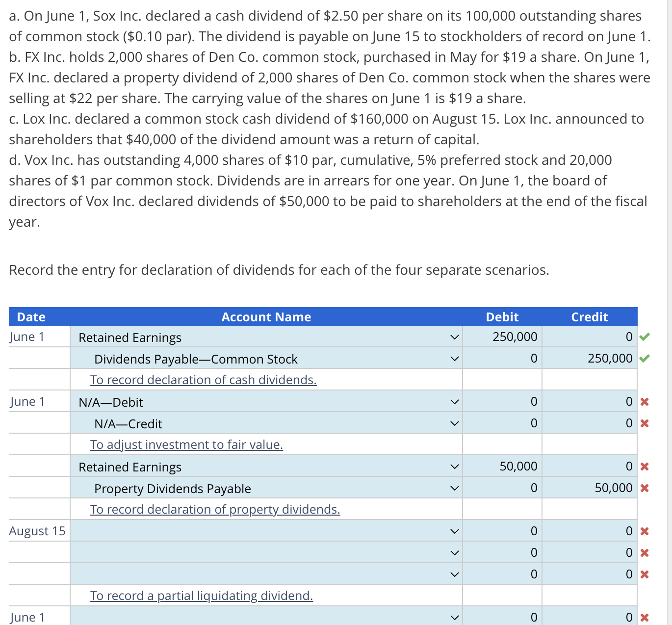
Task: Click the red X on the 50,000 debit row
Action: (644, 466)
